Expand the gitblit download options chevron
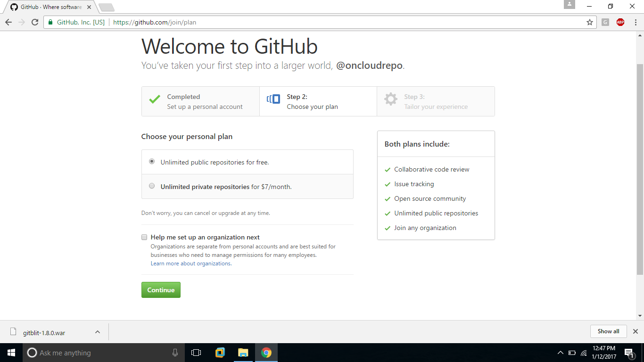The width and height of the screenshot is (644, 362). 98,332
